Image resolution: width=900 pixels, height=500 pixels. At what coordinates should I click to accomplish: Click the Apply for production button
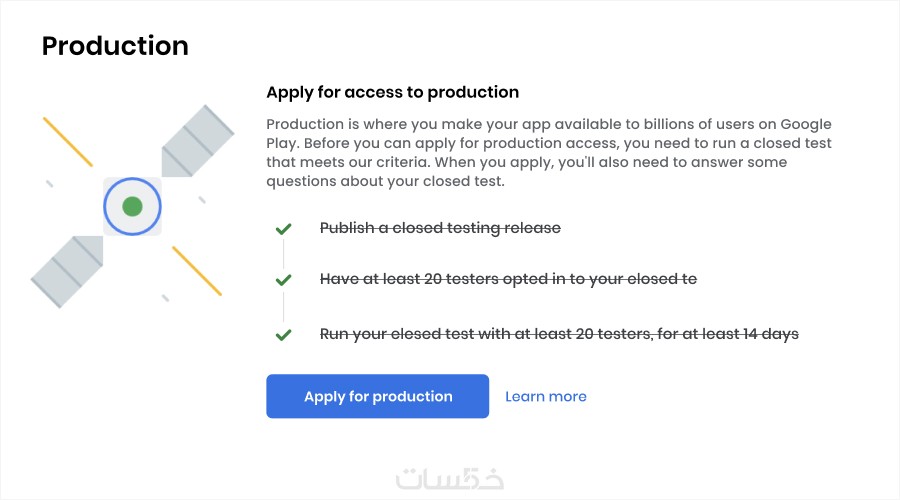tap(377, 396)
